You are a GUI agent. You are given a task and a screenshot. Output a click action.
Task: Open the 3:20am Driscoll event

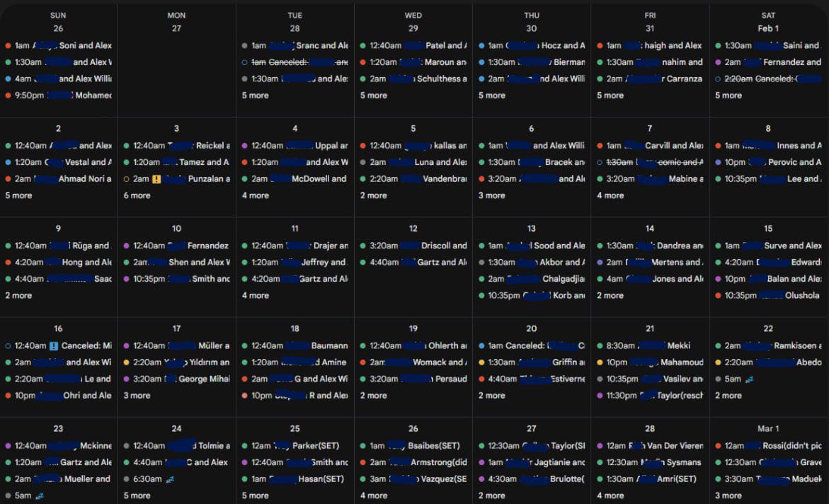(413, 246)
